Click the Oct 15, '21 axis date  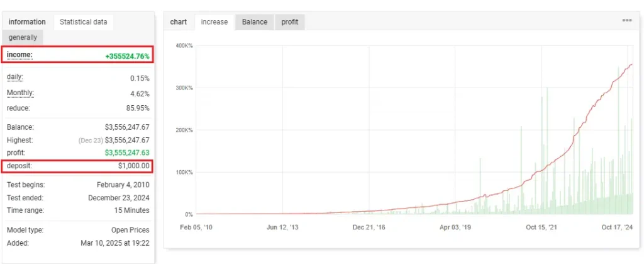[541, 227]
